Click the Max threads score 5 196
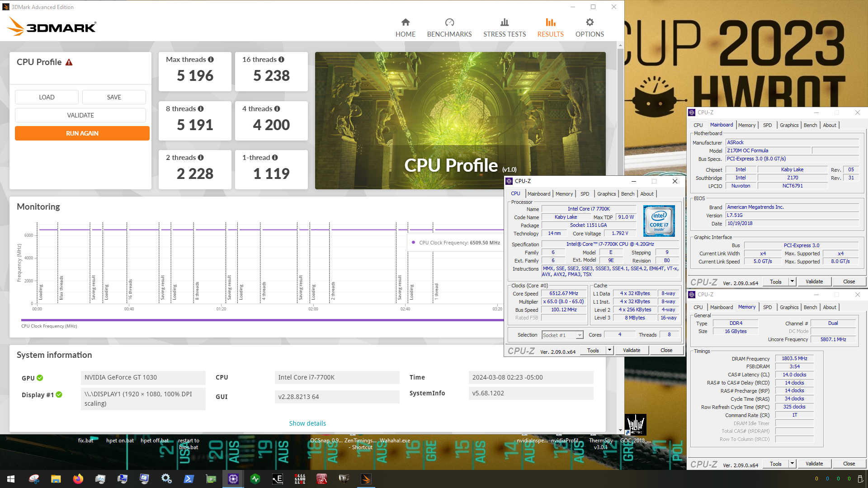868x488 pixels. tap(195, 76)
